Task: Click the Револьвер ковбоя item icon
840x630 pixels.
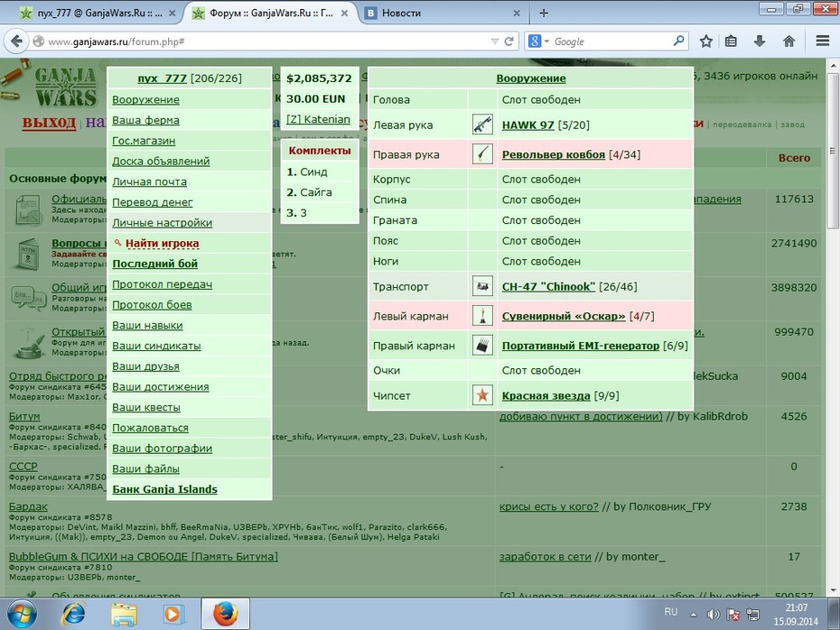Action: 482,154
